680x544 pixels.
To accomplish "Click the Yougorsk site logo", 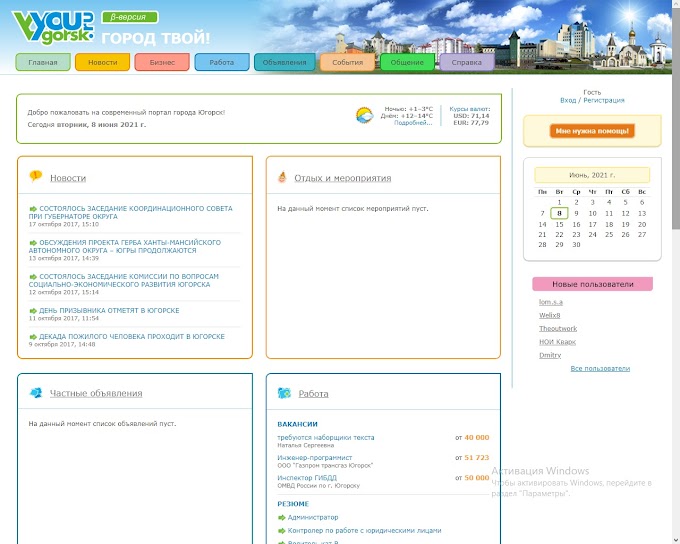I will (53, 27).
